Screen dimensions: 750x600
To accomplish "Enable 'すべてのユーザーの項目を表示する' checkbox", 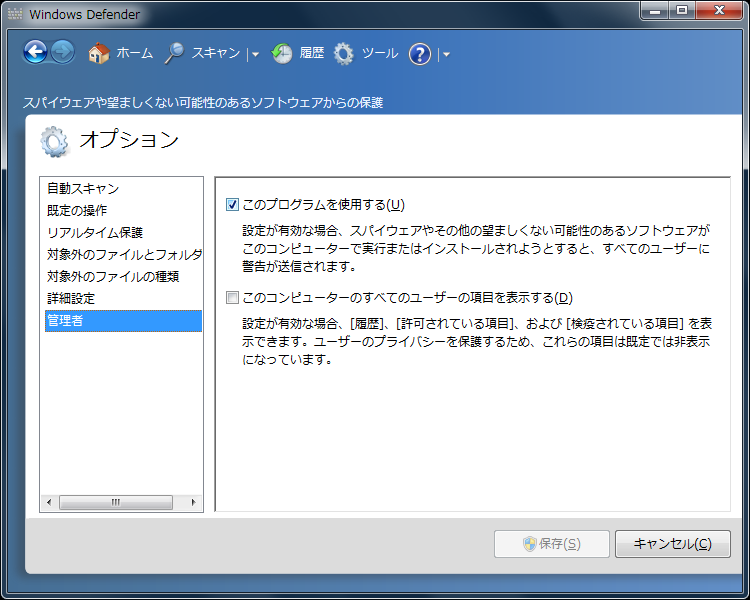I will (x=233, y=297).
